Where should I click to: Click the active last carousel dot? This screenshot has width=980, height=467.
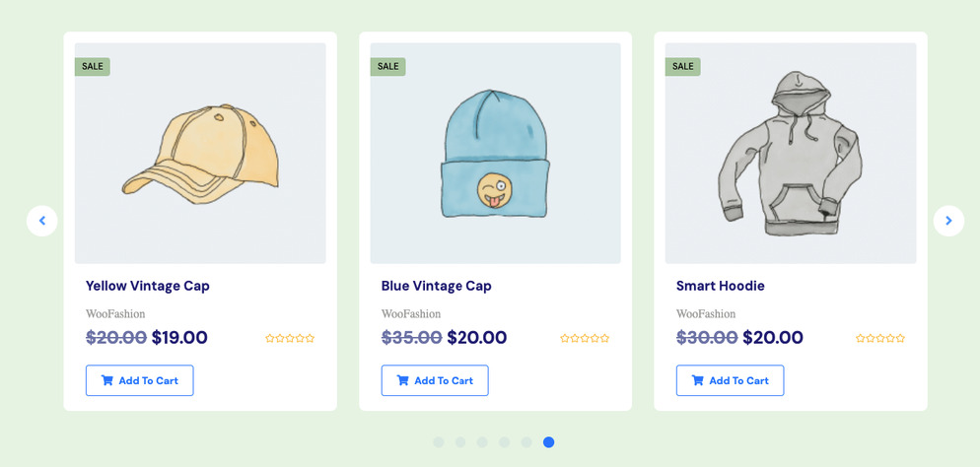(548, 442)
